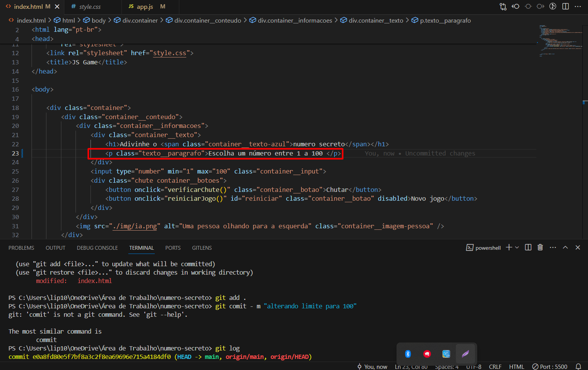The width and height of the screenshot is (588, 370).
Task: Kill terminal with trash icon
Action: 540,247
